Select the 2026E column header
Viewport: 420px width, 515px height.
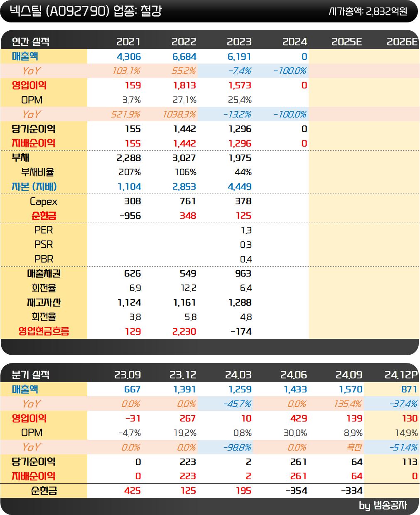(402, 42)
